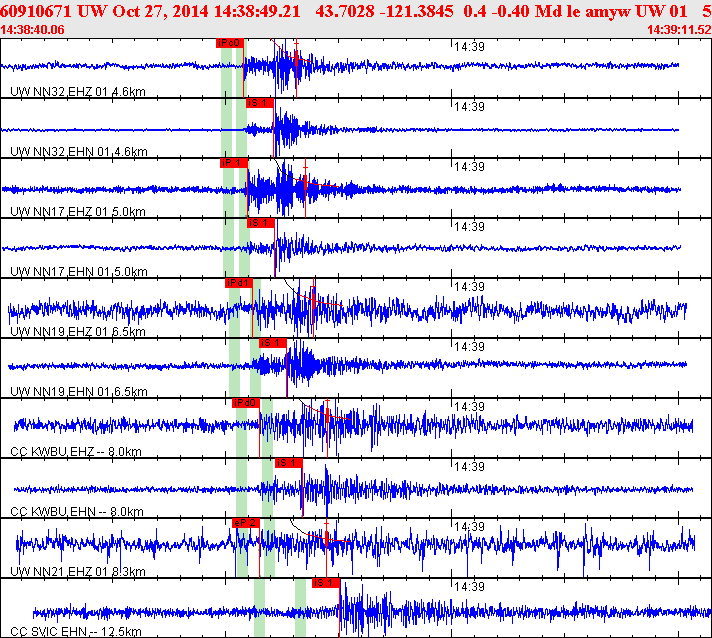This screenshot has height=638, width=712.
Task: Select the P pick marker on KWBU EHZ
Action: [245, 403]
